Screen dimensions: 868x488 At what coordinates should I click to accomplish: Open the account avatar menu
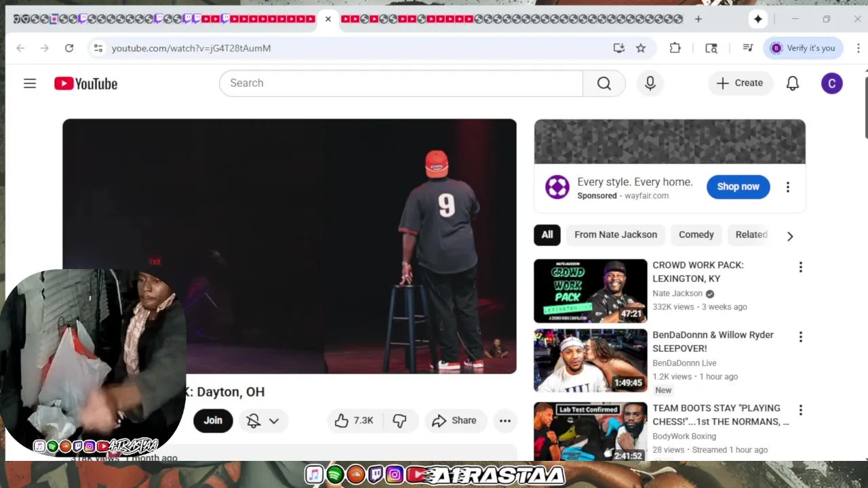click(831, 83)
